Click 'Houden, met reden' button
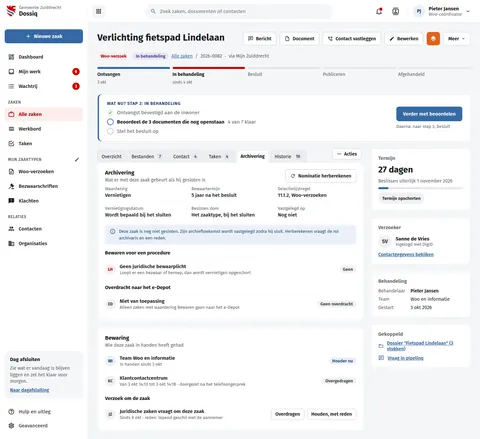The image size is (480, 439). pos(331,414)
